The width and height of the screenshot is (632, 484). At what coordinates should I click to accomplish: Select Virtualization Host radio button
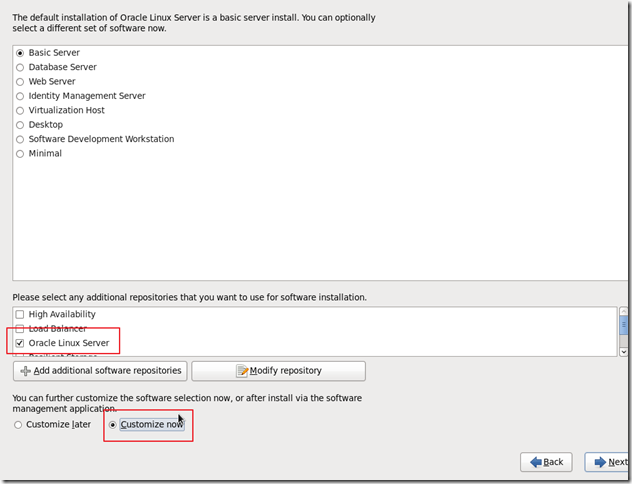coord(20,110)
